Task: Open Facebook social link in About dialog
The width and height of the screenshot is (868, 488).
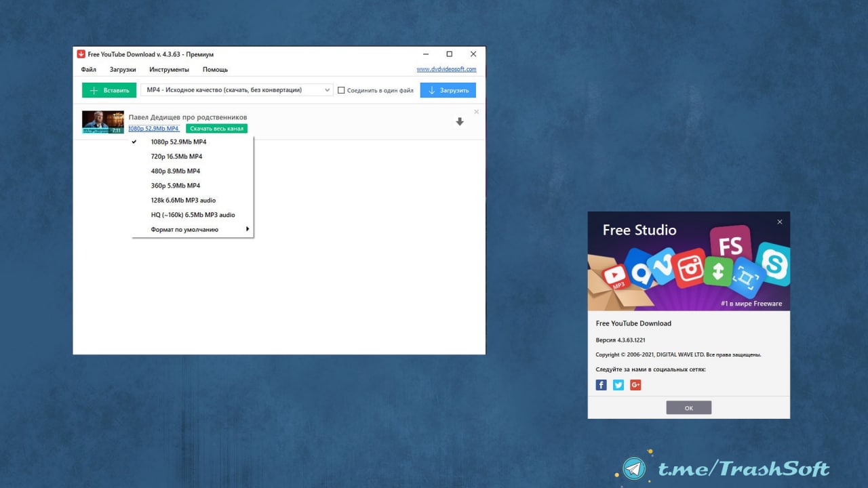Action: [601, 385]
